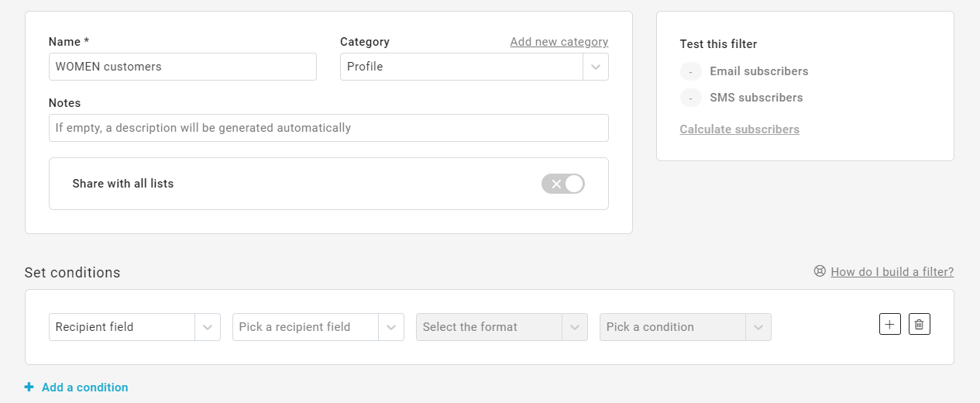Click the Calculate subscribers link
The height and width of the screenshot is (403, 980).
point(739,129)
